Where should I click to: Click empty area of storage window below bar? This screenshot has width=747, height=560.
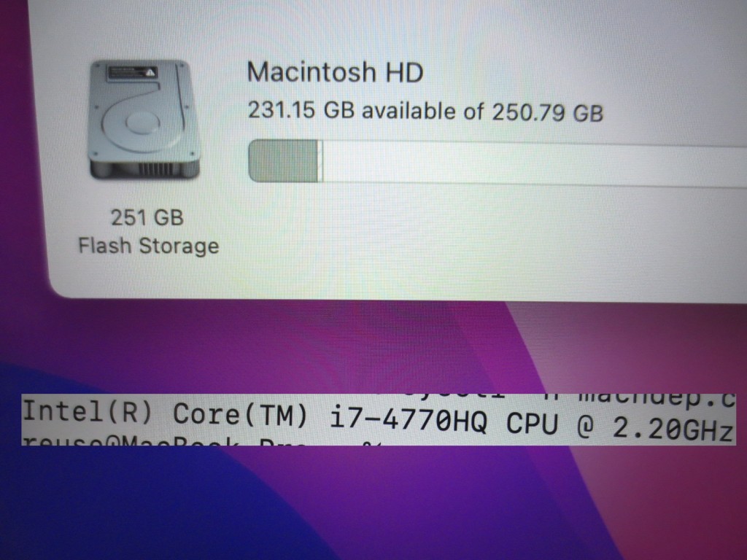429,238
